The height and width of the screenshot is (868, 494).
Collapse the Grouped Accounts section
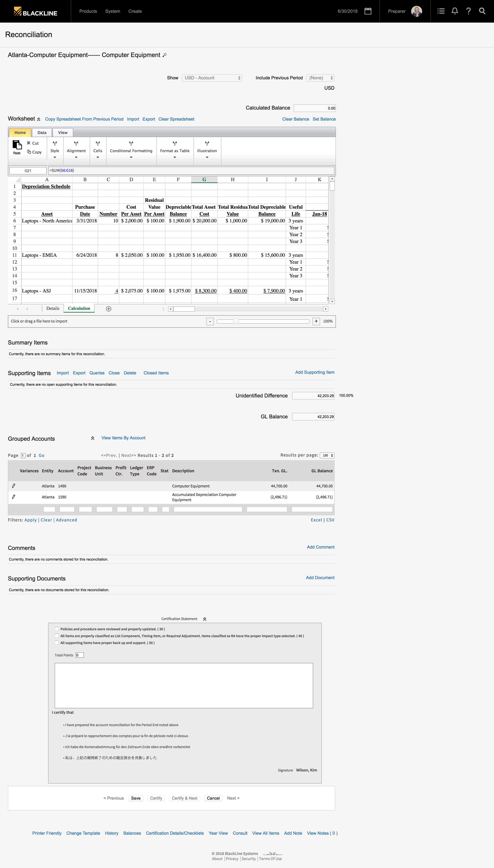pyautogui.click(x=92, y=438)
